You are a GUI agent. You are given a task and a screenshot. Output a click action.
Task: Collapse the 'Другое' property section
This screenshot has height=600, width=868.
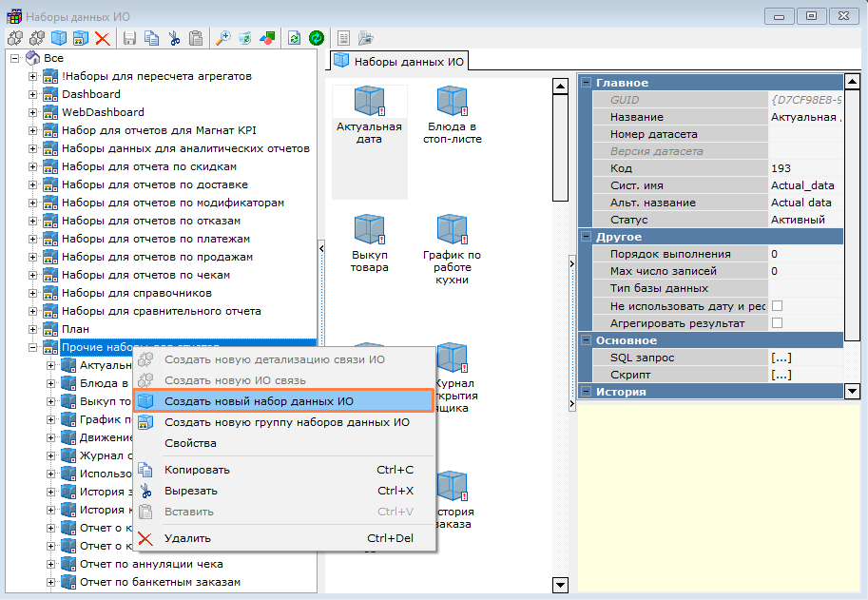click(x=586, y=237)
